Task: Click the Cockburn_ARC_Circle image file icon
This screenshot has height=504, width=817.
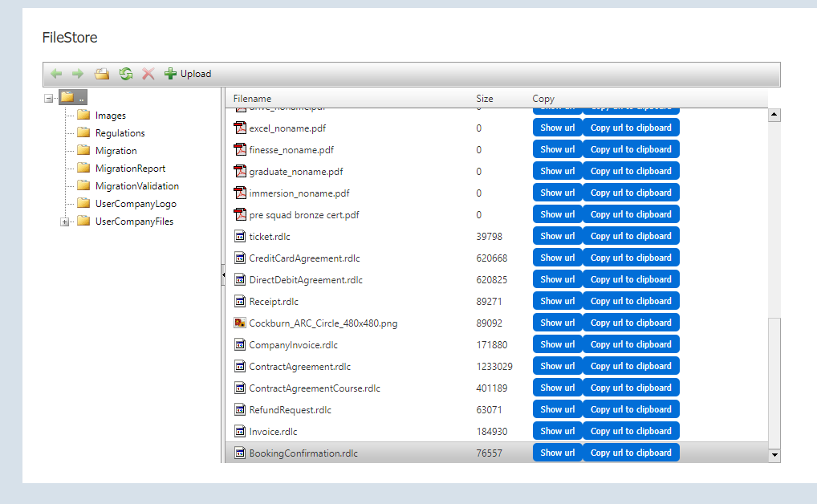Action: [239, 323]
